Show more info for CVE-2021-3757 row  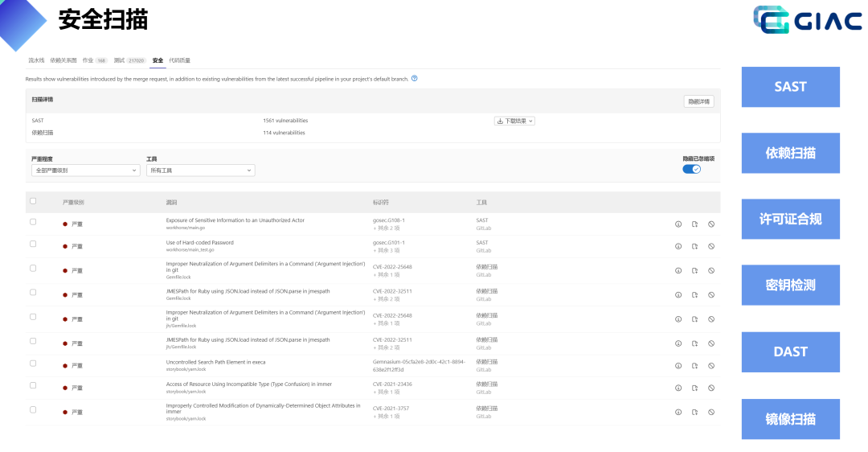[678, 412]
